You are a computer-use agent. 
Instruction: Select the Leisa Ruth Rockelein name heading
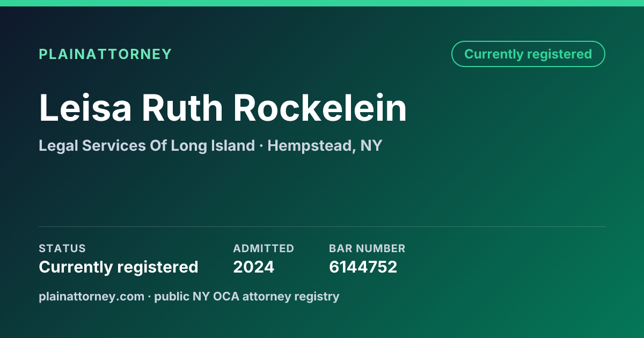coord(223,108)
